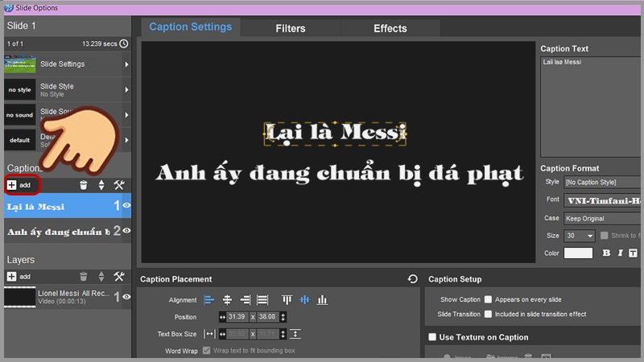
Task: Toggle visibility of caption 2 Anh ấy đang
Action: click(127, 231)
